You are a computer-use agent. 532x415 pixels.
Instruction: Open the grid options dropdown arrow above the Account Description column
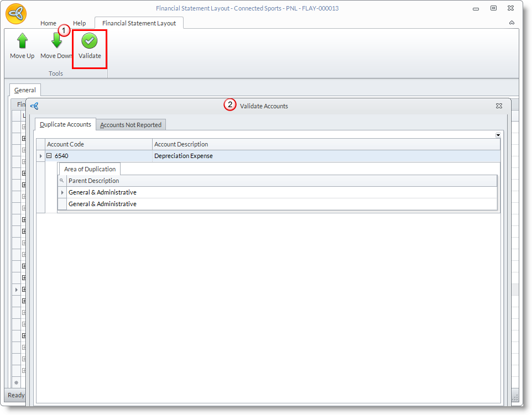tap(498, 135)
